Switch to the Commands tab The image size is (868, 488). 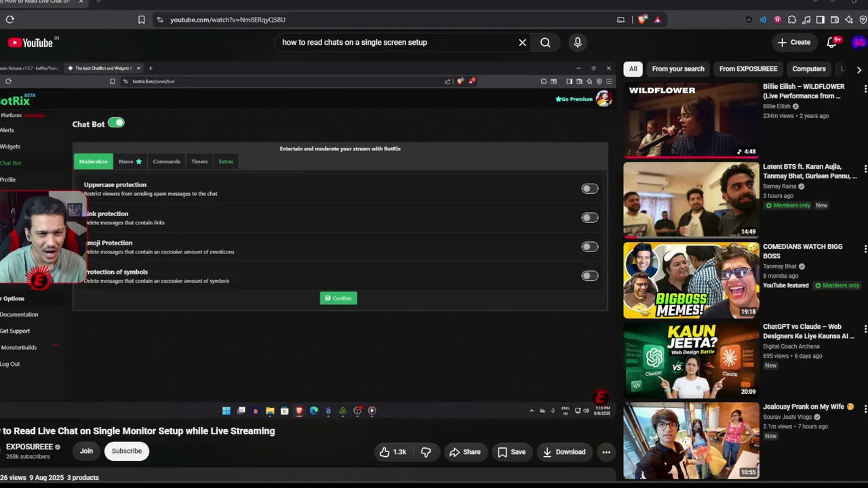166,161
